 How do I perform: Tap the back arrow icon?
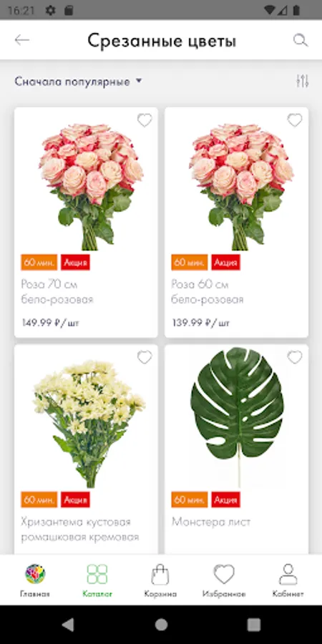(x=21, y=40)
